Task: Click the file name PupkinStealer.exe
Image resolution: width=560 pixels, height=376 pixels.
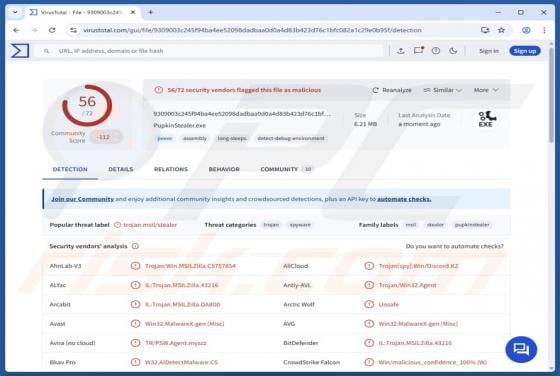Action: pos(180,125)
